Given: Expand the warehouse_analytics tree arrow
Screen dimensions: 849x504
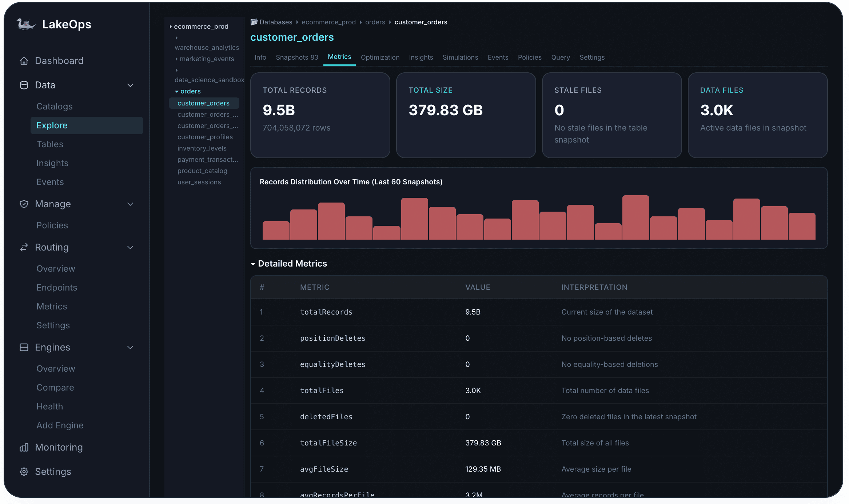Looking at the screenshot, I should click(176, 38).
